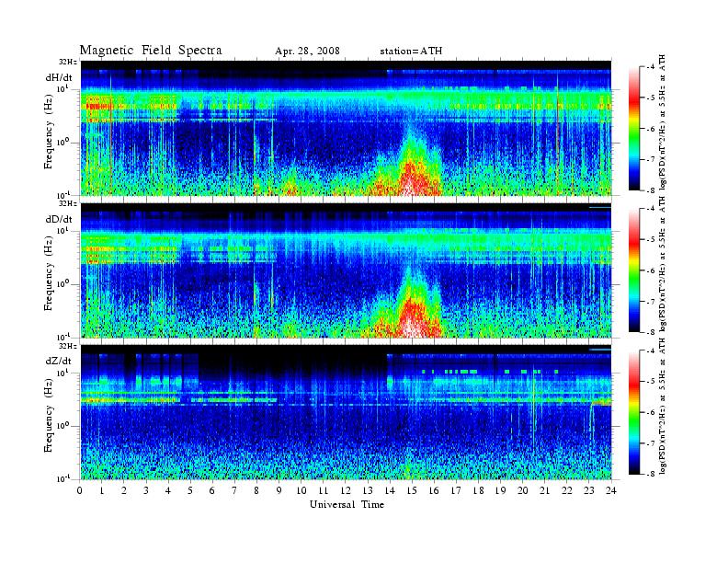The height and width of the screenshot is (563, 728).
Task: Click the log(PSD) colorbar title beside dD/dt panel
Action: pos(663,264)
